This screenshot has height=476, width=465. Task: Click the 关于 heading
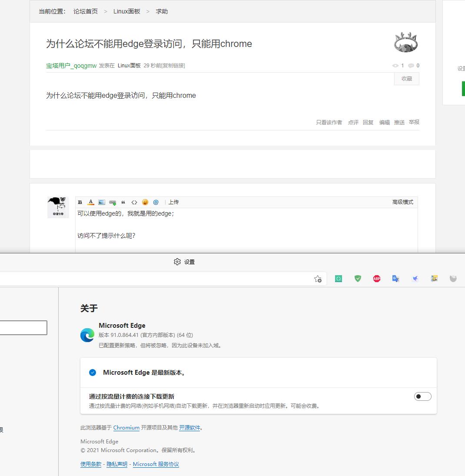tap(89, 309)
